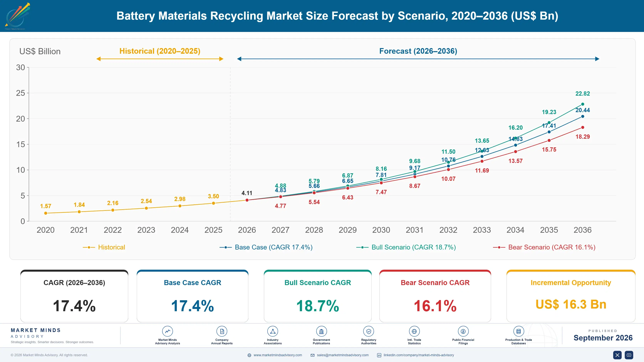Click the Company Annual Reports icon
The height and width of the screenshot is (362, 644).
click(x=222, y=331)
